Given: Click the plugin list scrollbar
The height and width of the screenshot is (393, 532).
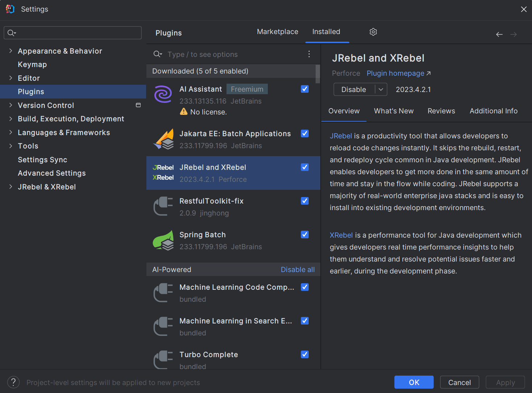Looking at the screenshot, I should click(318, 74).
